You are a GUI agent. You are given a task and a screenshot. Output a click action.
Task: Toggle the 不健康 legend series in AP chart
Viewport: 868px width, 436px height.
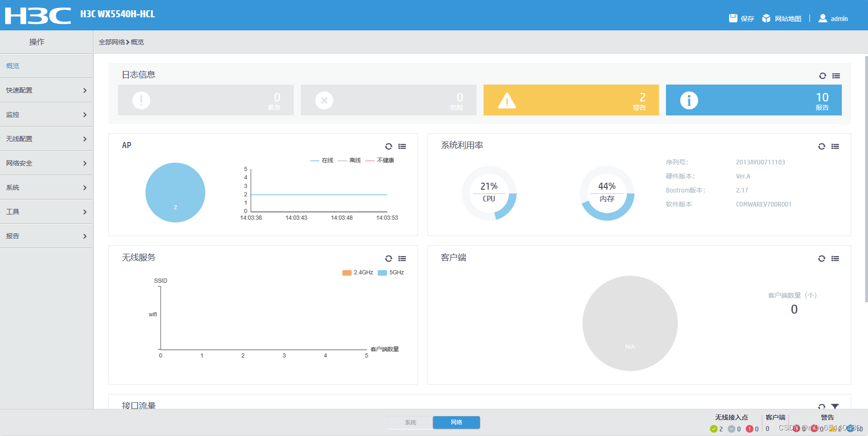380,160
